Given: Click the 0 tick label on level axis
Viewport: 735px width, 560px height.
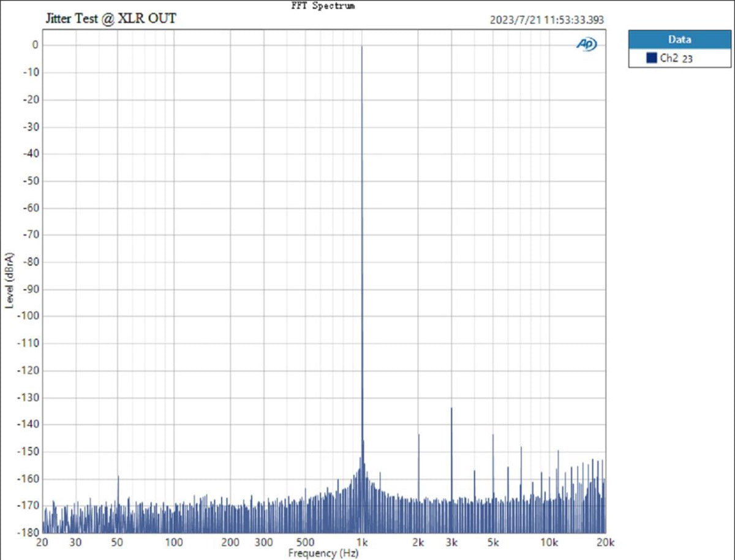Looking at the screenshot, I should pyautogui.click(x=36, y=45).
